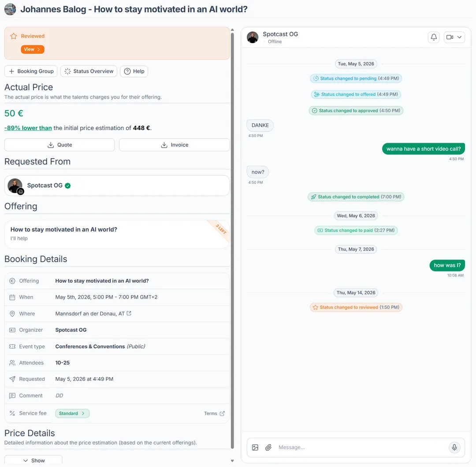This screenshot has height=467, width=476.
Task: Click the location pin icon in Where row
Action: pos(12,314)
